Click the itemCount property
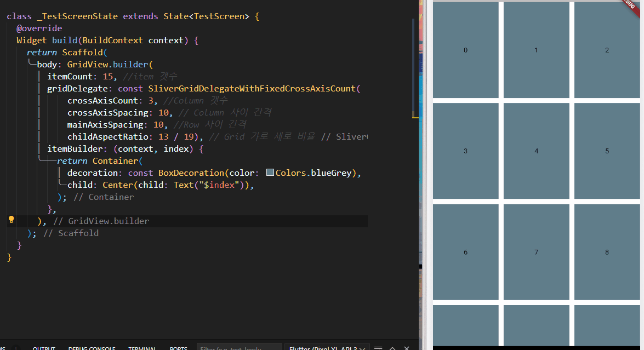 (70, 76)
